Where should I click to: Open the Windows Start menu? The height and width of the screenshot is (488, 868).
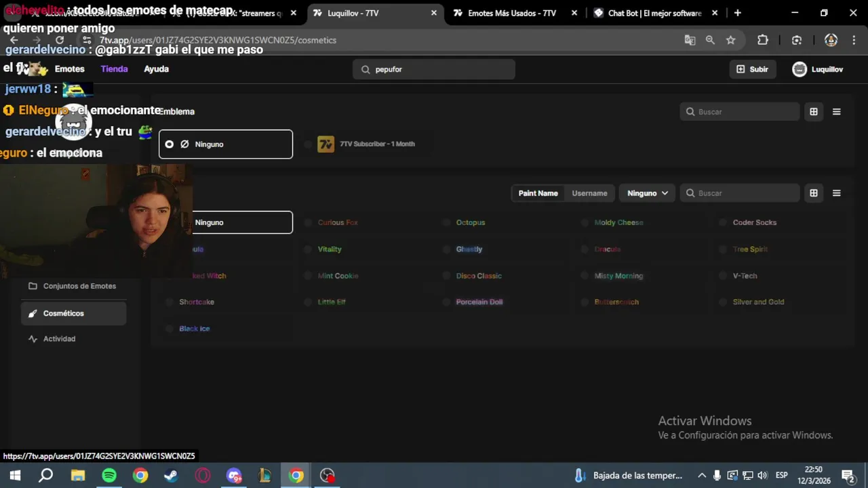click(15, 475)
